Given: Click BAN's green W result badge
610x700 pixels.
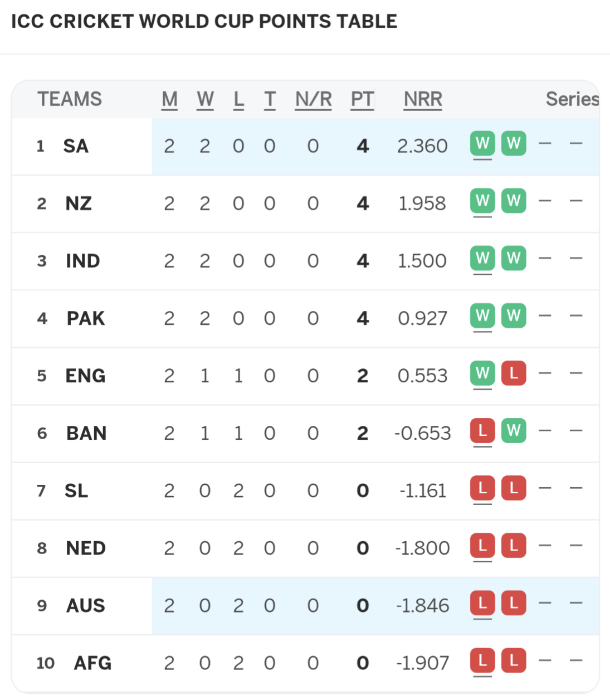Looking at the screenshot, I should coord(514,431).
